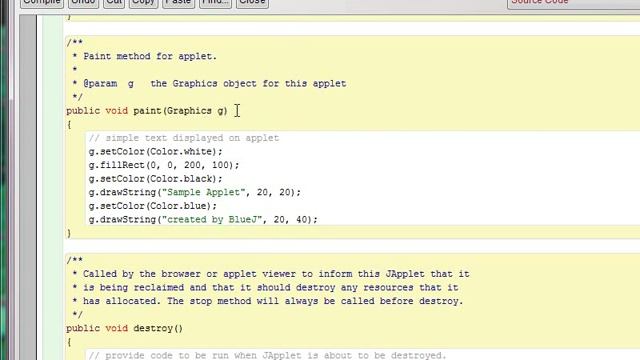
Task: Click the '// simple text displayed on applet' comment
Action: pos(184,138)
